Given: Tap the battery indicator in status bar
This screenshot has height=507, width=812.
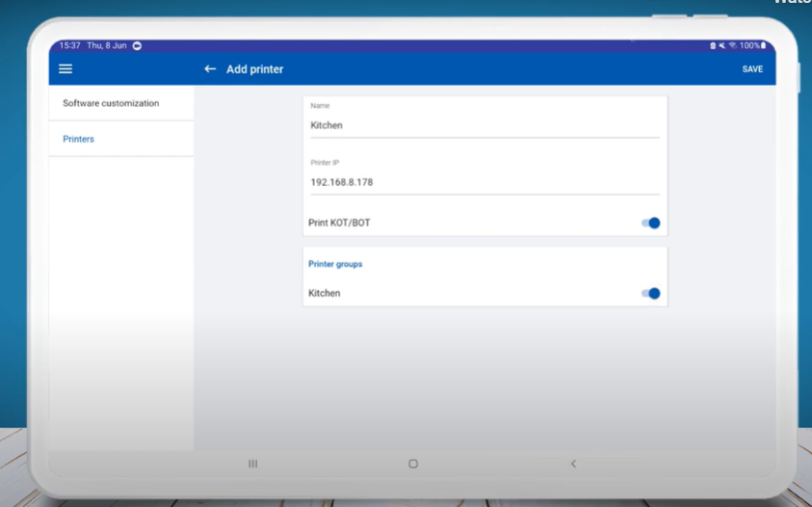Looking at the screenshot, I should pyautogui.click(x=763, y=45).
